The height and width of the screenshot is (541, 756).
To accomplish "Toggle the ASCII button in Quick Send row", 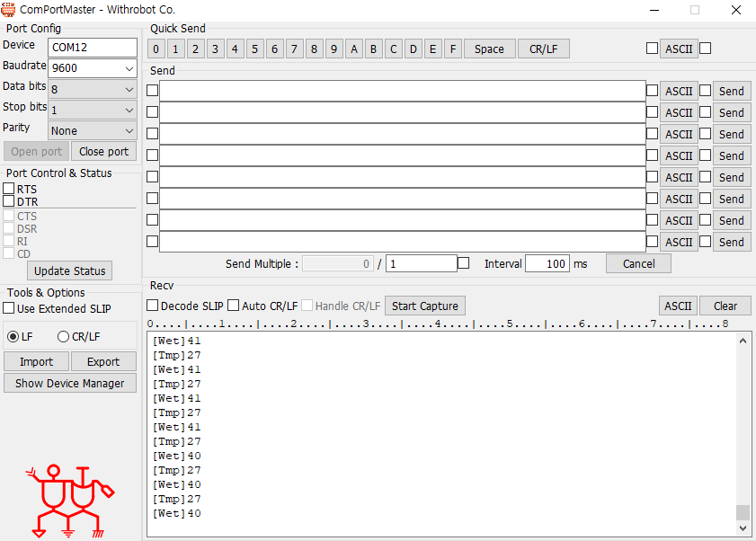I will (x=679, y=49).
